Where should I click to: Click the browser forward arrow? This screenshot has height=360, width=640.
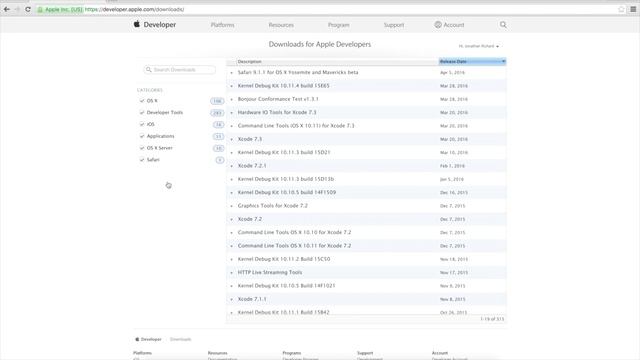[17, 9]
